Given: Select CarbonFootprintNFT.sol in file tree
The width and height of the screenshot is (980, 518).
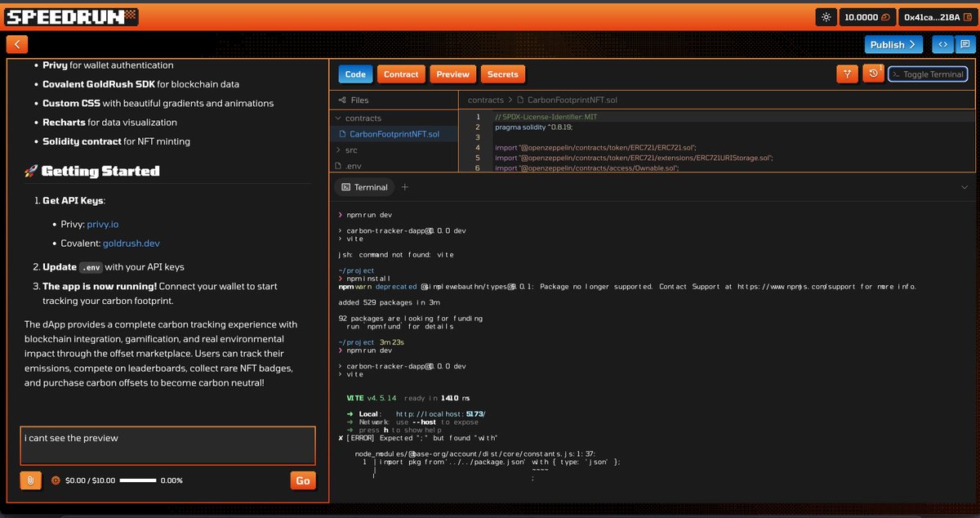Looking at the screenshot, I should click(394, 134).
